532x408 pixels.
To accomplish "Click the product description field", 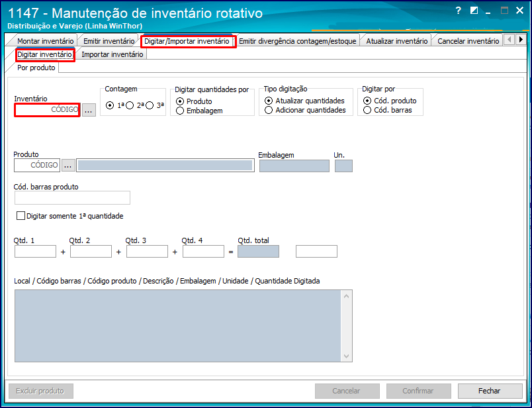I will coord(165,166).
